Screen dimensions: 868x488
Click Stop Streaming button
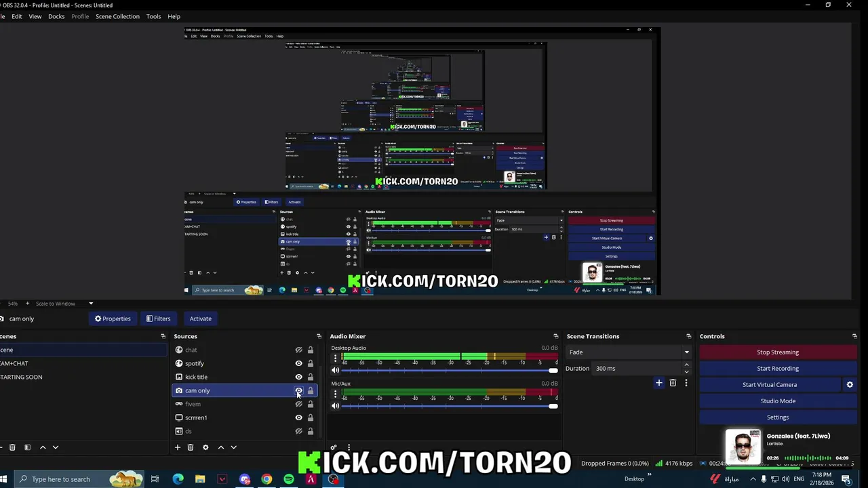(x=778, y=352)
